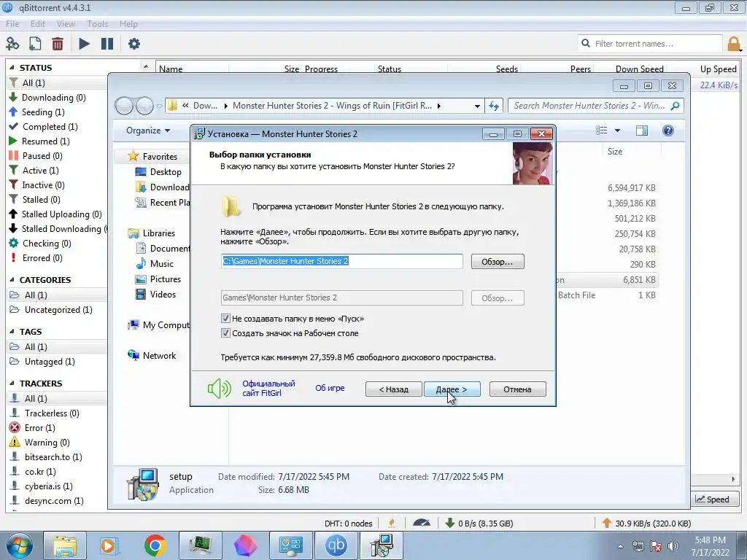Click the connection status flame icon in status bar
Image resolution: width=747 pixels, height=560 pixels.
tap(392, 524)
